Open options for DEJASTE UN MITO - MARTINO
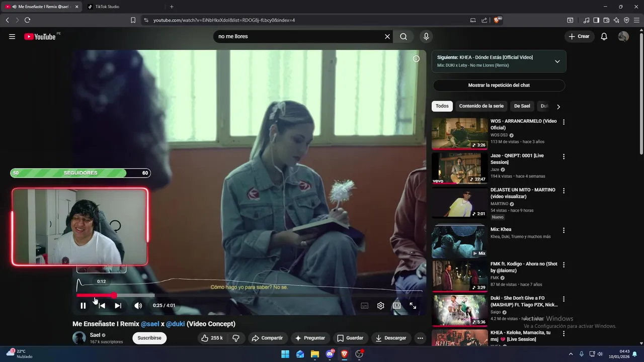Image resolution: width=644 pixels, height=362 pixels. (563, 191)
